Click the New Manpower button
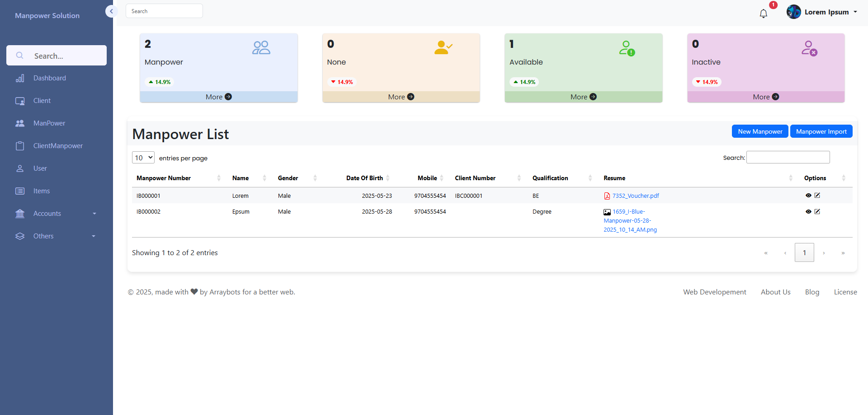 pyautogui.click(x=759, y=131)
